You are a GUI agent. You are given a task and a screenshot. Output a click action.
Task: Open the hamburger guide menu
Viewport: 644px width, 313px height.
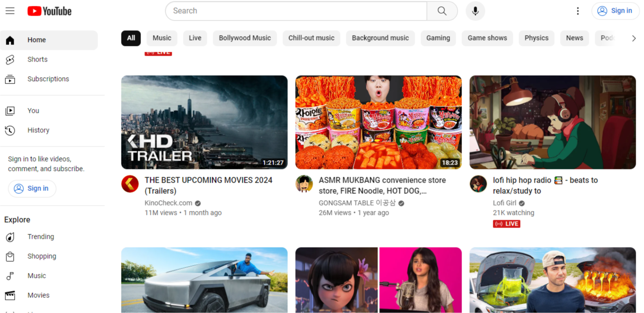point(10,11)
